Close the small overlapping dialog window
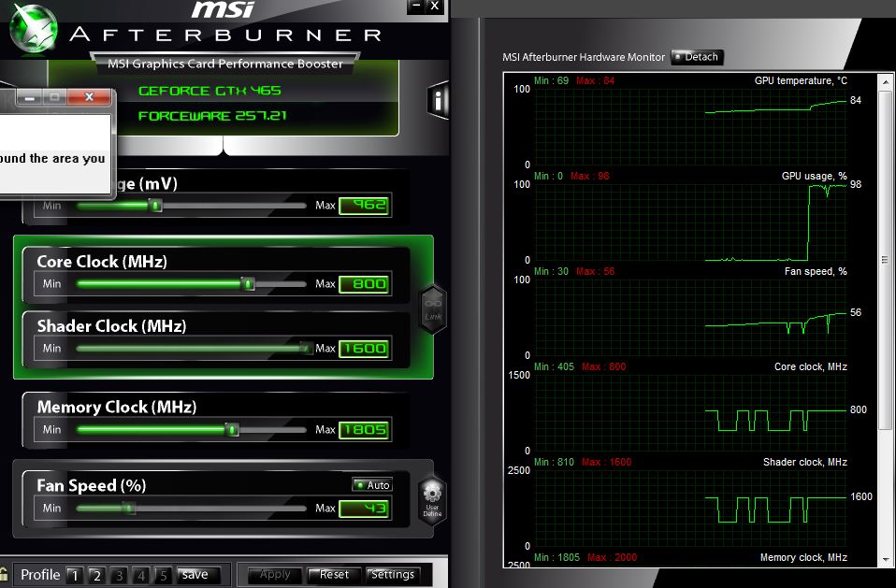The width and height of the screenshot is (896, 588). tap(89, 97)
